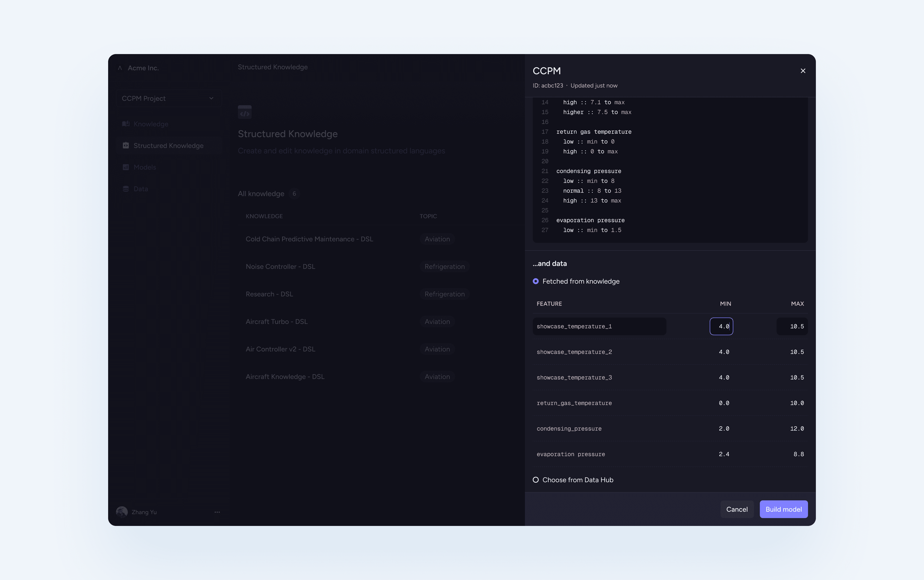Click the showcase_temperature_1 feature name field
The width and height of the screenshot is (924, 580).
pos(599,326)
